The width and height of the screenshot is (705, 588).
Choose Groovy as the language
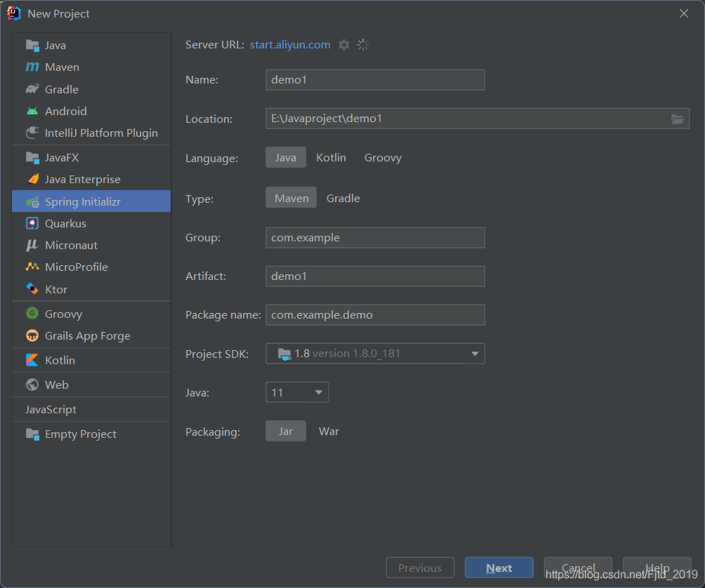(x=383, y=158)
